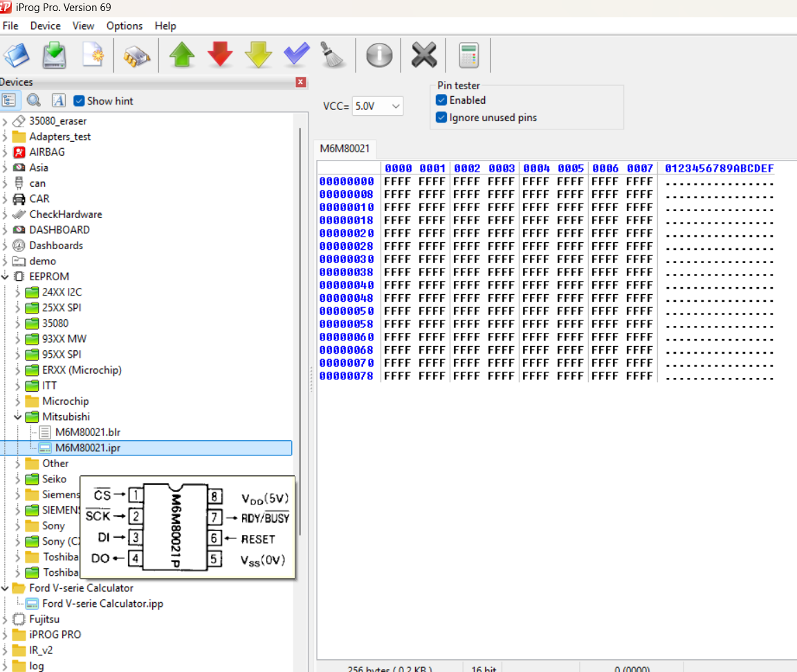Click the gray info icon in toolbar
Image resolution: width=797 pixels, height=672 pixels.
379,55
